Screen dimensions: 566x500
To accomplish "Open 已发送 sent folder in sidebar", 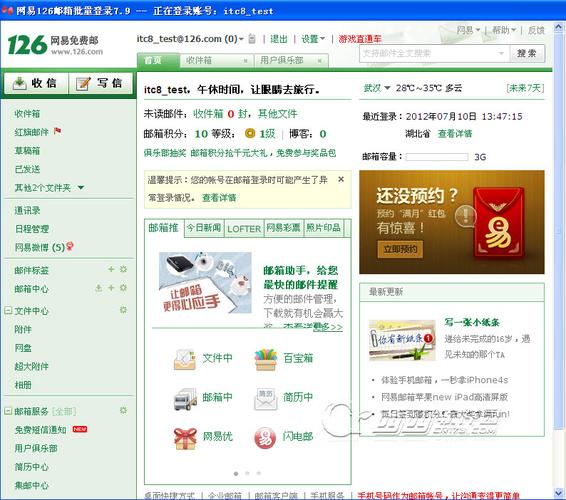I will coord(27,169).
